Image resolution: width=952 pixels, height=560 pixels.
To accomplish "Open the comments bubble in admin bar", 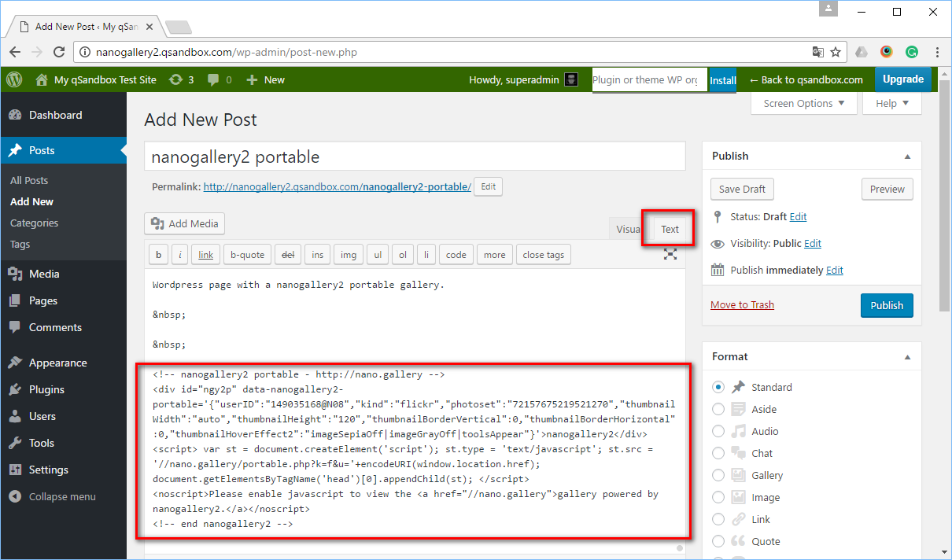I will click(220, 79).
